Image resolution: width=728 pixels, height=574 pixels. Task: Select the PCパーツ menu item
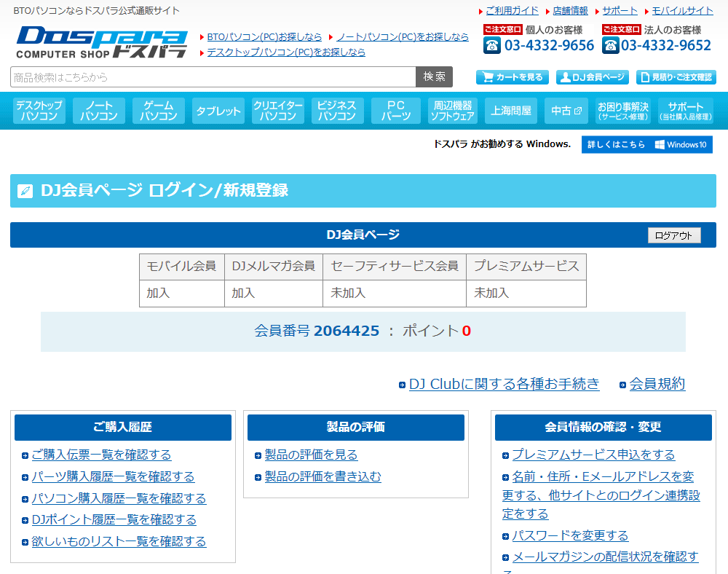point(396,111)
